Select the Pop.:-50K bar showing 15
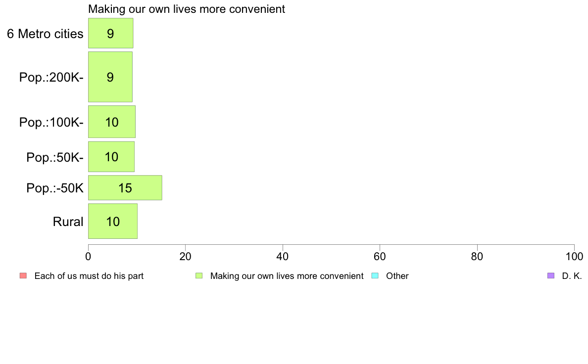 click(125, 188)
